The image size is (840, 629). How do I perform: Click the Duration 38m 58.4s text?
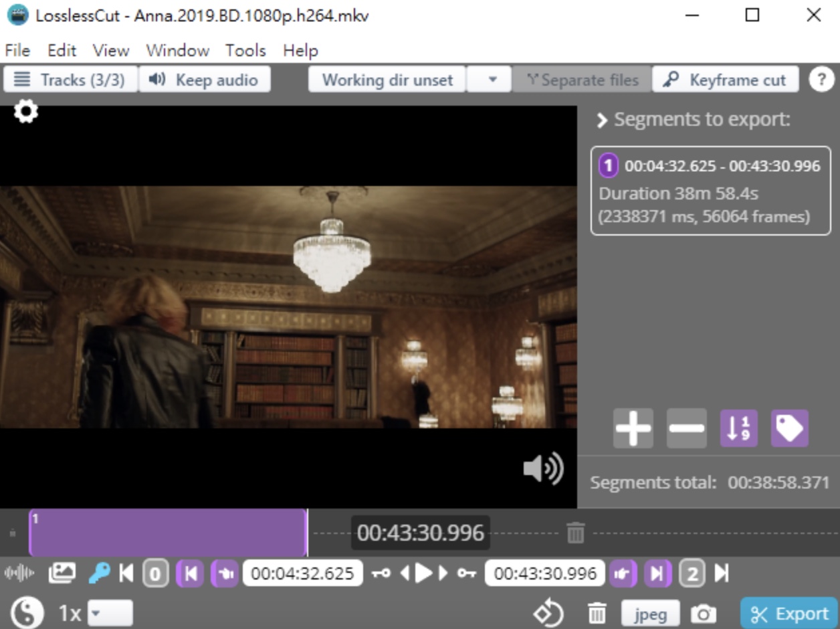[678, 193]
